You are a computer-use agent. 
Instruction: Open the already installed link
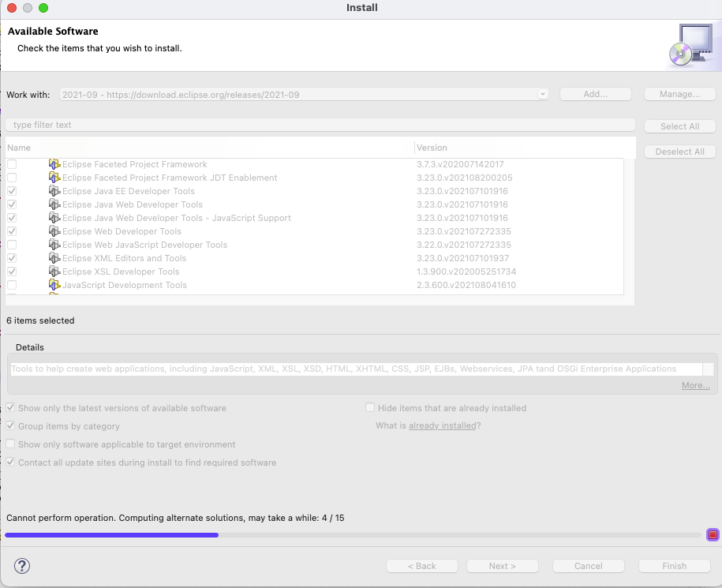443,425
